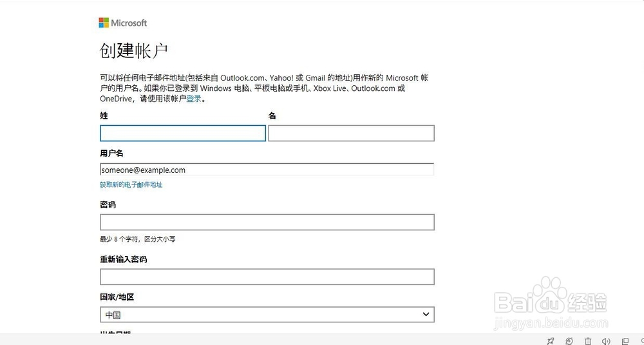The image size is (644, 345).
Task: Click the 重新输入密码 confirm password field
Action: coord(267,277)
